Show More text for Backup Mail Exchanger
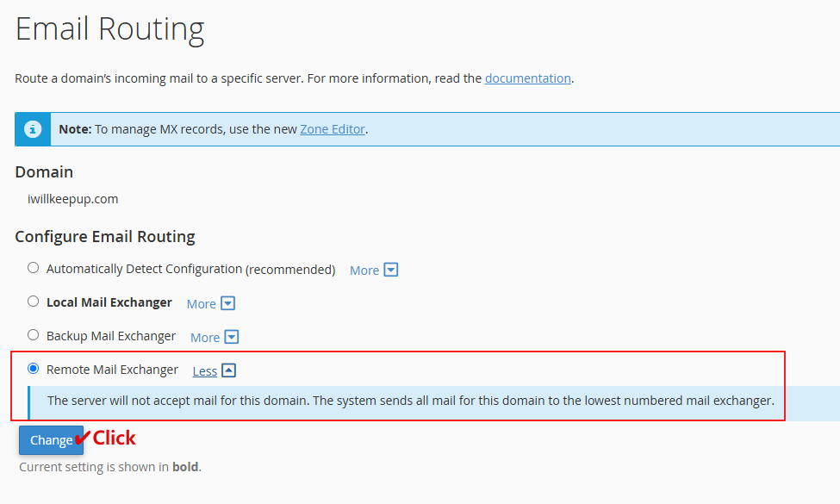Image resolution: width=840 pixels, height=504 pixels. [205, 337]
